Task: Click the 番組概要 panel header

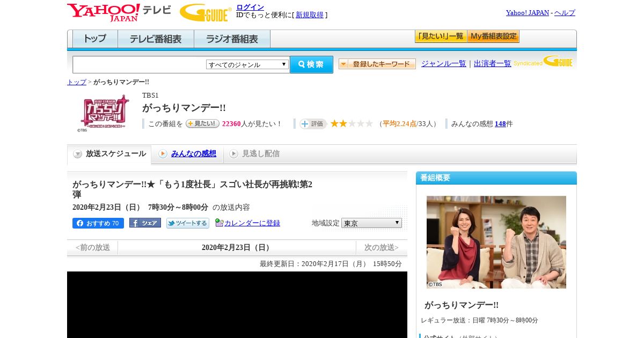Action: click(x=496, y=178)
